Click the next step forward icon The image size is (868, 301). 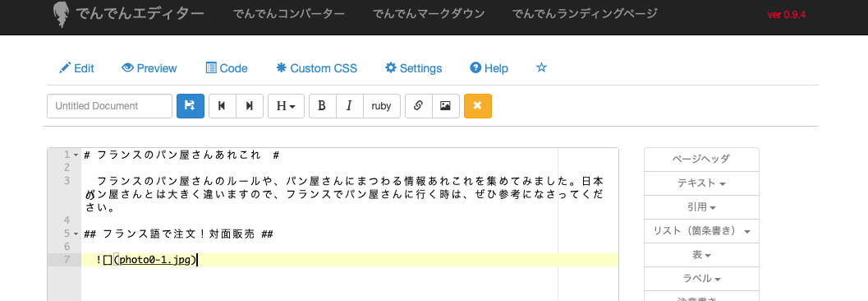250,106
